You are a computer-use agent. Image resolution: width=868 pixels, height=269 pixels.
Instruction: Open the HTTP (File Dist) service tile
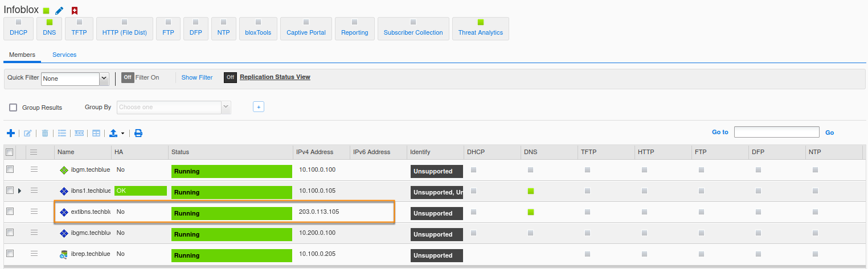click(125, 28)
